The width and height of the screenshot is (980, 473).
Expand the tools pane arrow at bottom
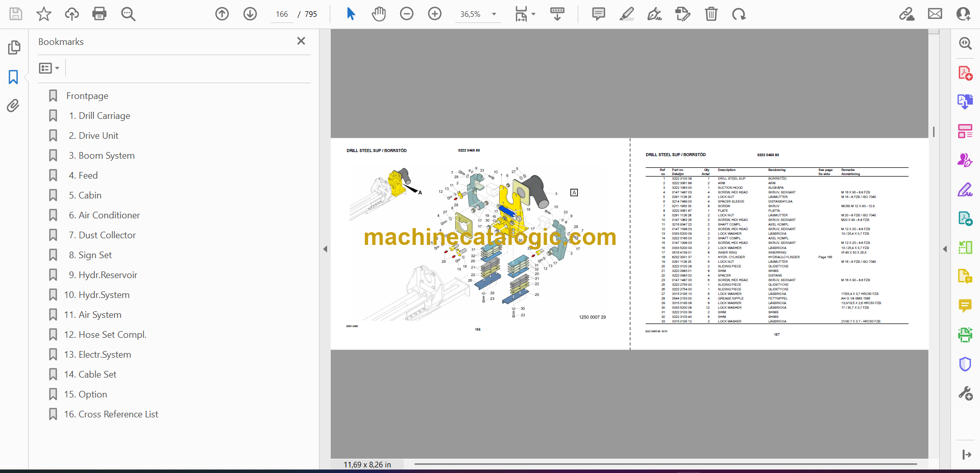966,455
